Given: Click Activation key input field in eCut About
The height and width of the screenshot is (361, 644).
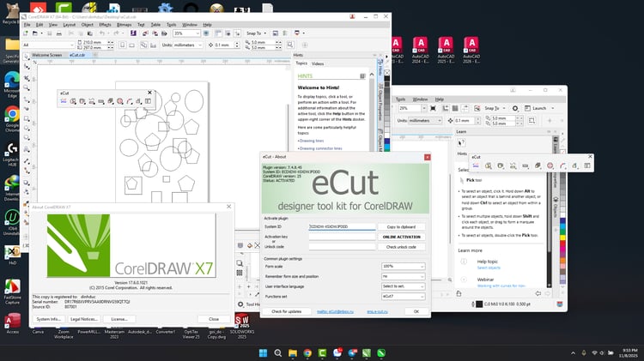Looking at the screenshot, I should (x=342, y=237).
